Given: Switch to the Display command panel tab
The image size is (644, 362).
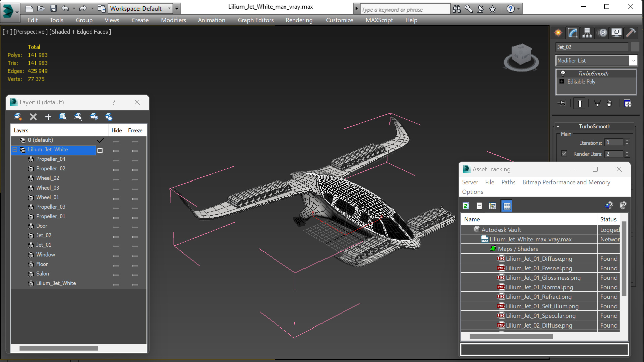Looking at the screenshot, I should click(617, 32).
